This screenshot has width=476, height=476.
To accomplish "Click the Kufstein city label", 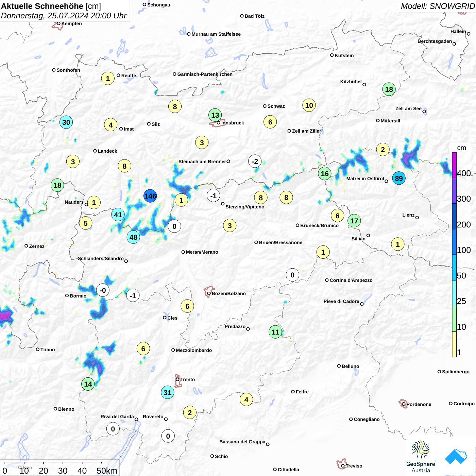I will (x=344, y=55).
